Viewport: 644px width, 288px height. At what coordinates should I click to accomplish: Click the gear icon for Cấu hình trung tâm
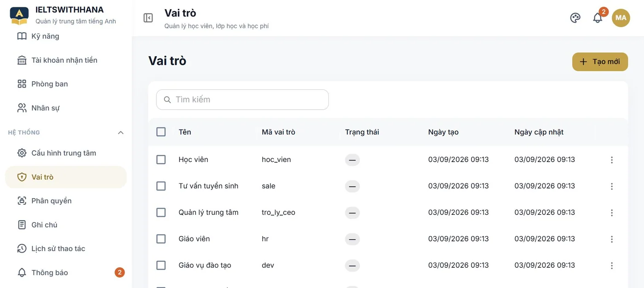click(x=22, y=153)
